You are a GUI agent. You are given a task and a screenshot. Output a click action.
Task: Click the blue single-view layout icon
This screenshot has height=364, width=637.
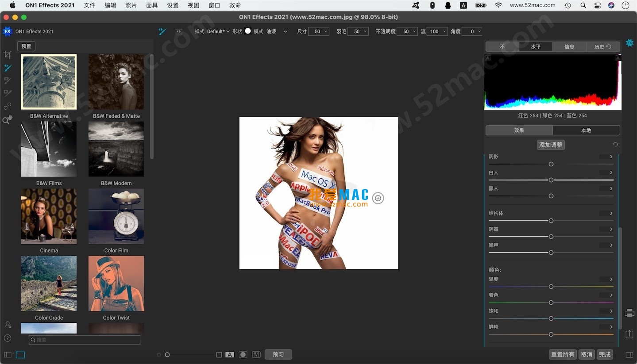(x=20, y=355)
